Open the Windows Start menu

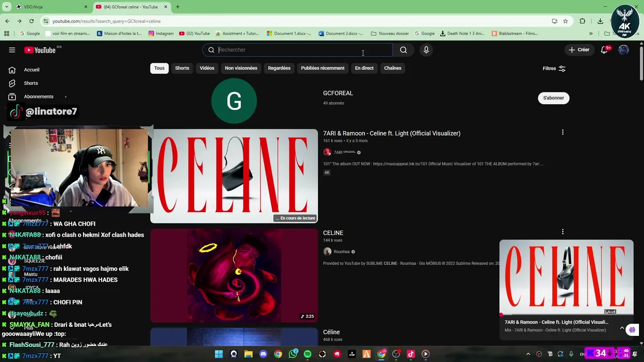(219, 354)
